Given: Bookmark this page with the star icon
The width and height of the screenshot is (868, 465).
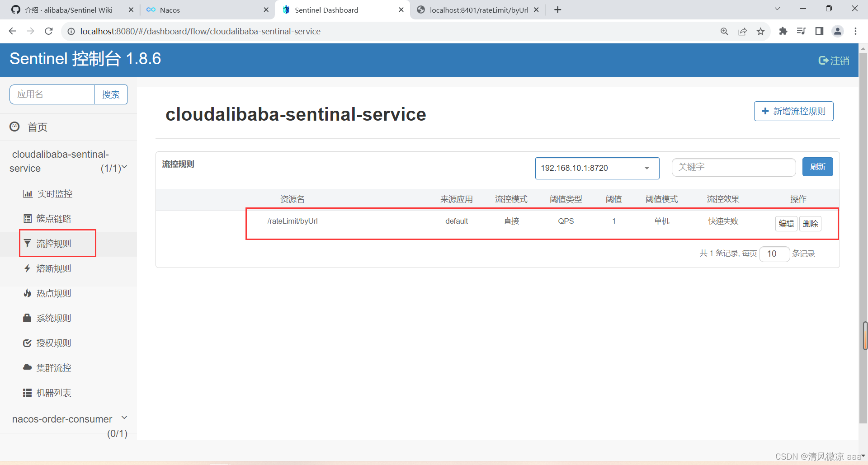Looking at the screenshot, I should point(760,31).
